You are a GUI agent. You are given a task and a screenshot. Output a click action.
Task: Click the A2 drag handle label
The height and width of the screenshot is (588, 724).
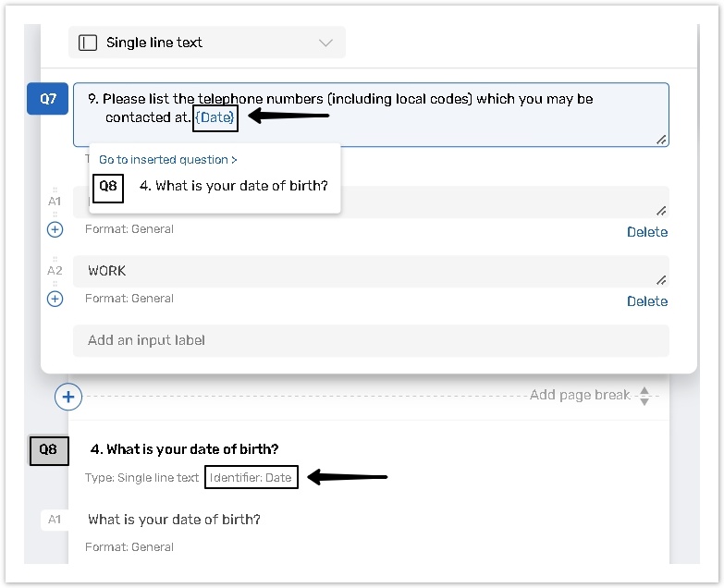point(55,271)
